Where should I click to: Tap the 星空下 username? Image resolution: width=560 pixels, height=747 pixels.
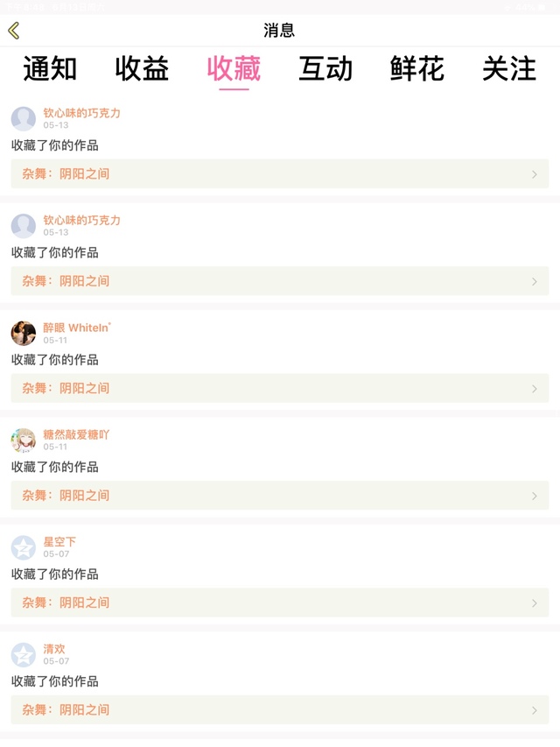coord(59,542)
